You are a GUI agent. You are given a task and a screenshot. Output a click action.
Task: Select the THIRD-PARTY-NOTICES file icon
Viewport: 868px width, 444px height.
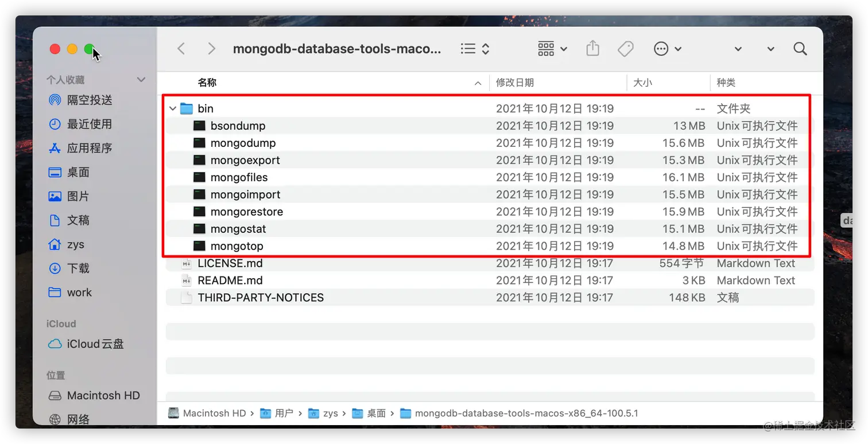(x=187, y=298)
